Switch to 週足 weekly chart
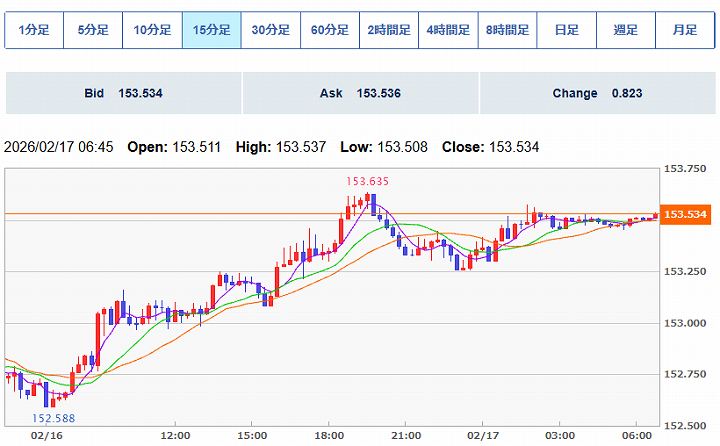 [x=626, y=30]
